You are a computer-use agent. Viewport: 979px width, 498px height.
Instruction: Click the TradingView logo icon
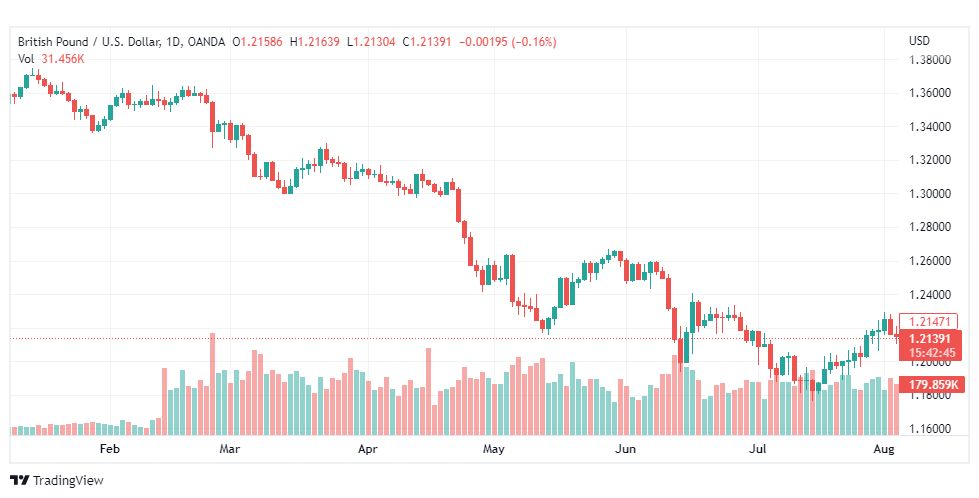pos(19,481)
